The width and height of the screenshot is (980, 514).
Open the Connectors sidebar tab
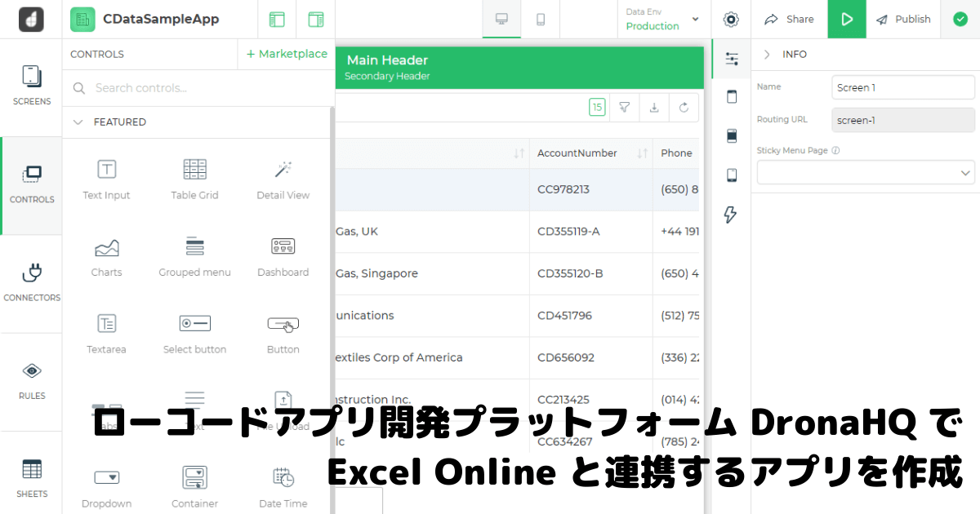(32, 283)
